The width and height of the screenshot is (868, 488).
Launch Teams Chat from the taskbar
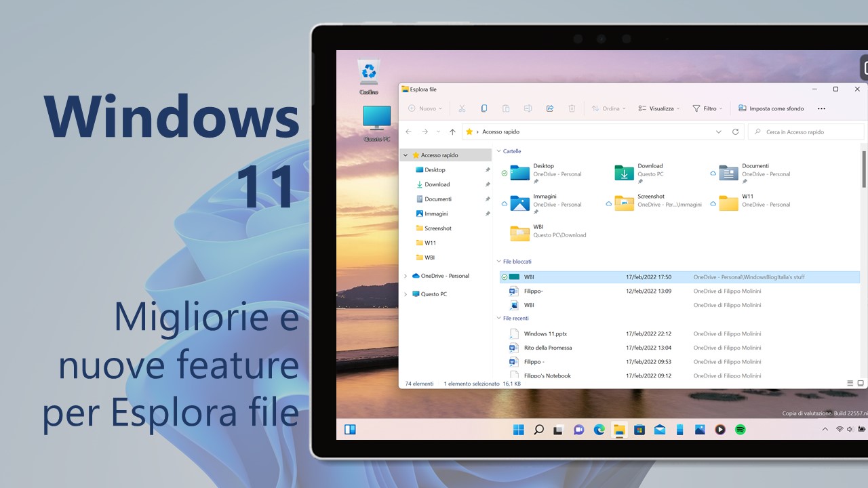(578, 429)
